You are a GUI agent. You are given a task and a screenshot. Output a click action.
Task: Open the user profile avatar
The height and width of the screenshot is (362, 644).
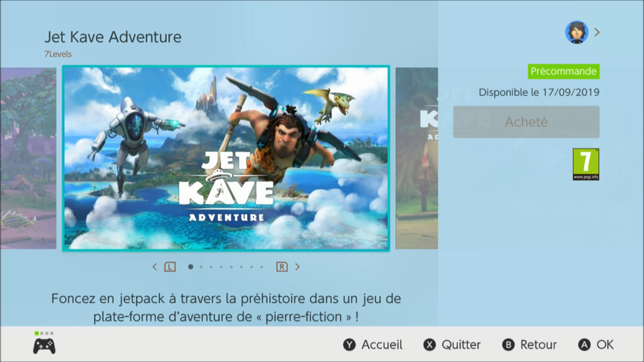click(577, 32)
